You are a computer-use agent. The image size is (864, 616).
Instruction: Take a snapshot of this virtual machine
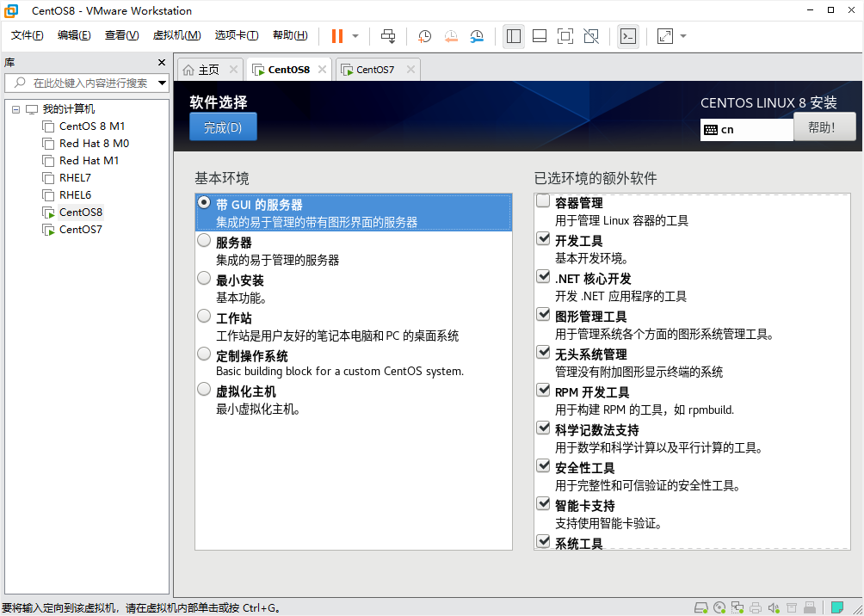pos(424,36)
